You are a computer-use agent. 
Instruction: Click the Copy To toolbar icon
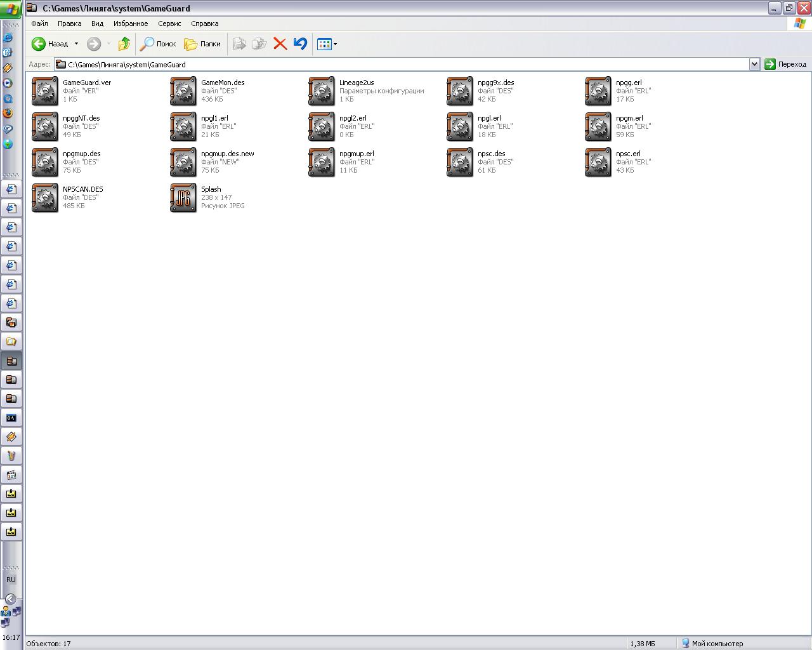259,44
